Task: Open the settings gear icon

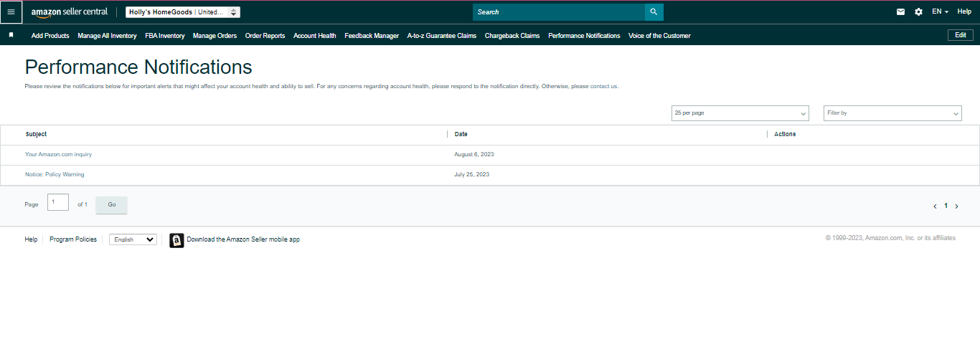Action: point(919,12)
